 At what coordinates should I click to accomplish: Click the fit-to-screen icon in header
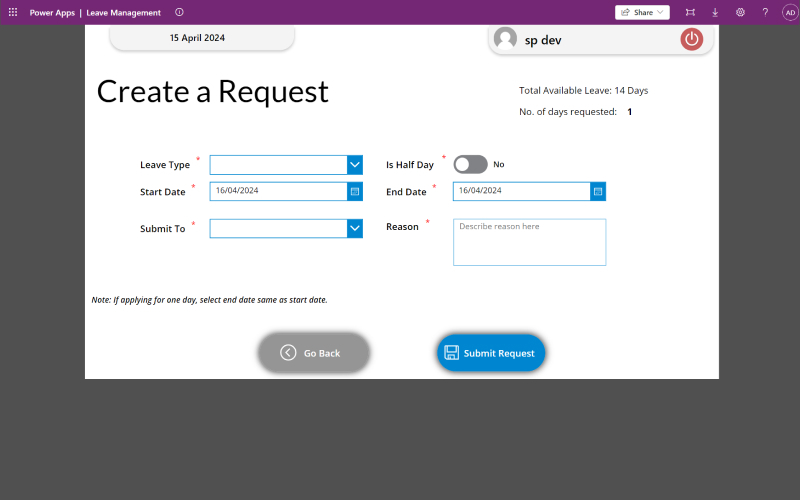(x=690, y=12)
